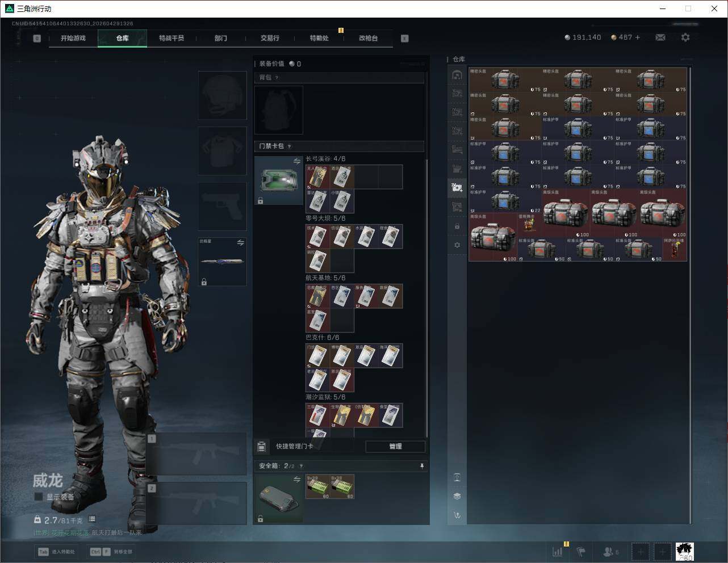Image resolution: width=728 pixels, height=563 pixels.
Task: Select the equipped melee knife slot
Action: (x=222, y=262)
